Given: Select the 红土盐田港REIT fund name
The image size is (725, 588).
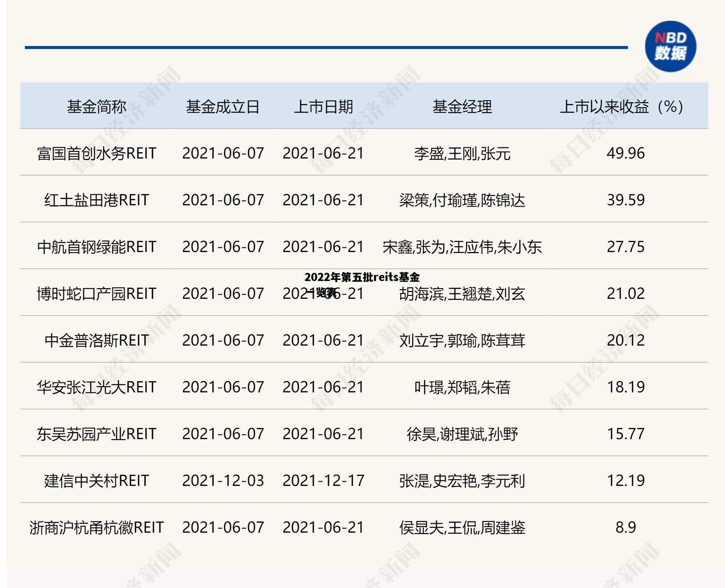Looking at the screenshot, I should [97, 200].
